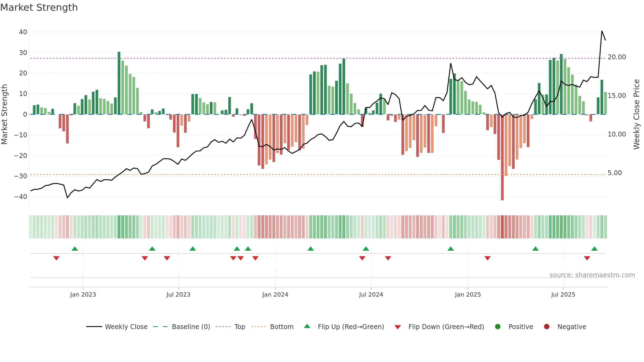Click the green Positive circle in legend
The height and width of the screenshot is (362, 644).
pos(498,327)
